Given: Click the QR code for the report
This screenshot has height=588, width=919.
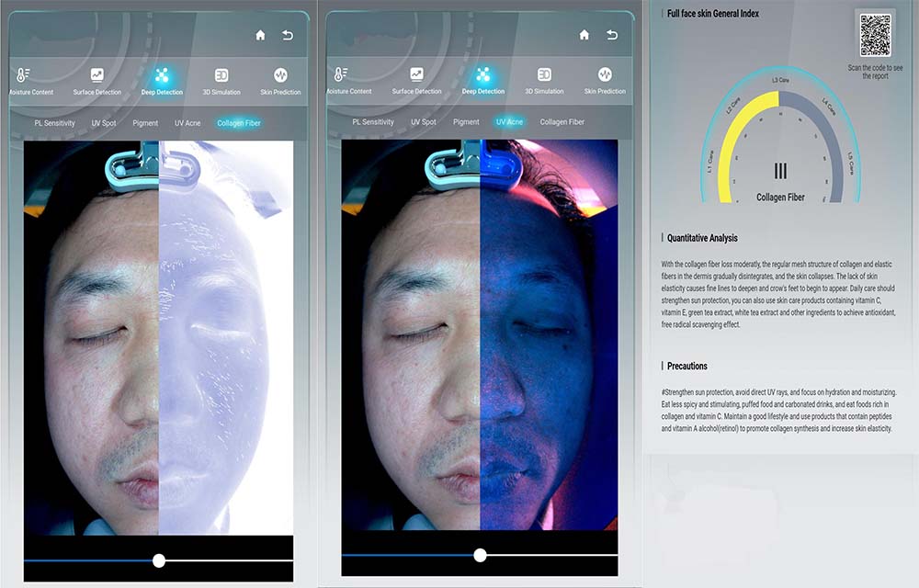Looking at the screenshot, I should point(875,37).
